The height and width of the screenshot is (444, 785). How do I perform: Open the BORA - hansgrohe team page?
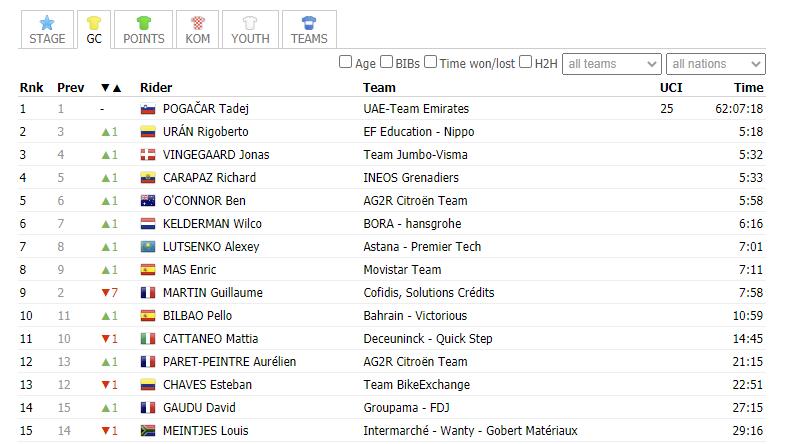click(x=412, y=224)
